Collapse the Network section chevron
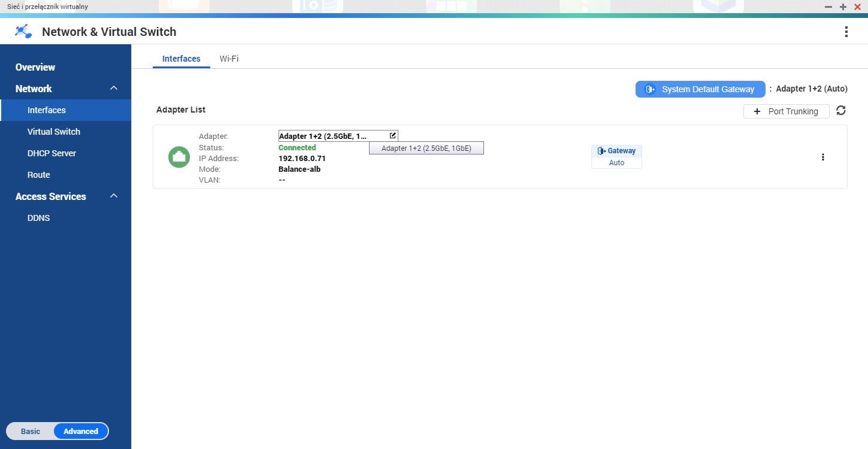 (x=114, y=89)
